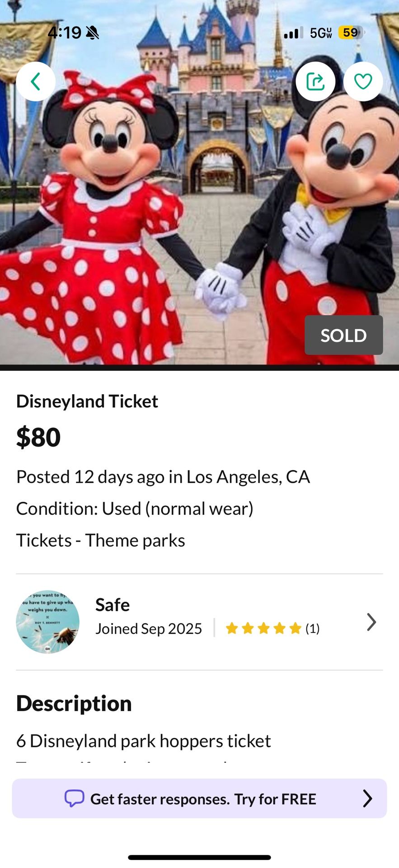Screen dimensions: 399x868
Task: Open the faster responses banner arrow
Action: [x=368, y=798]
